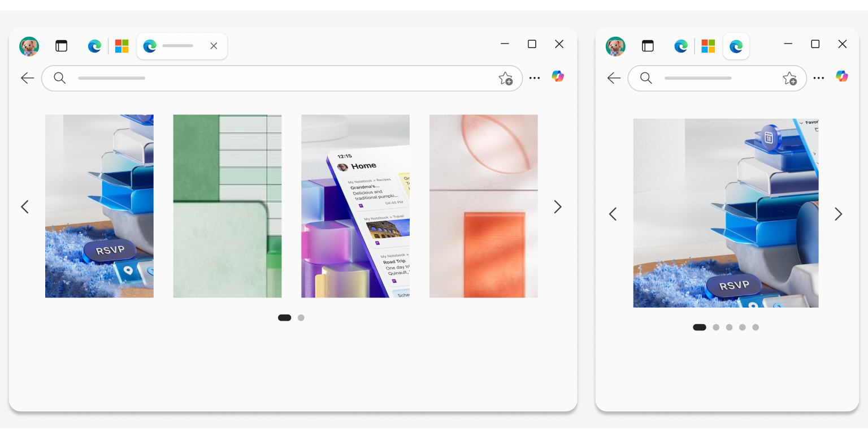
Task: Focus the address bar in the narrower window
Action: coord(717,78)
